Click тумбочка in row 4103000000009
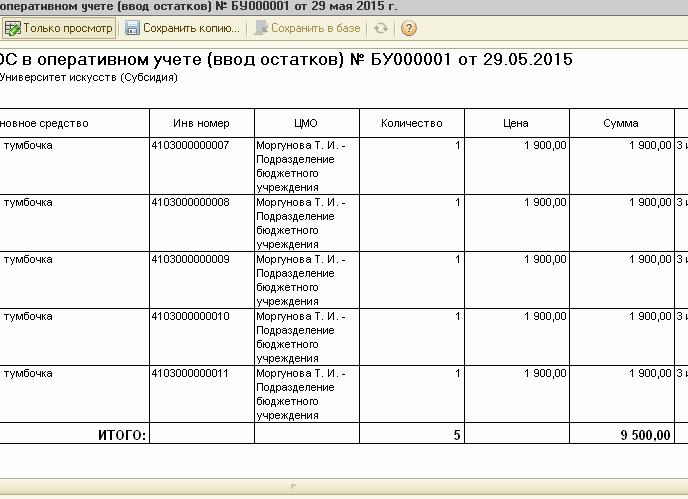The width and height of the screenshot is (688, 499). pyautogui.click(x=28, y=260)
